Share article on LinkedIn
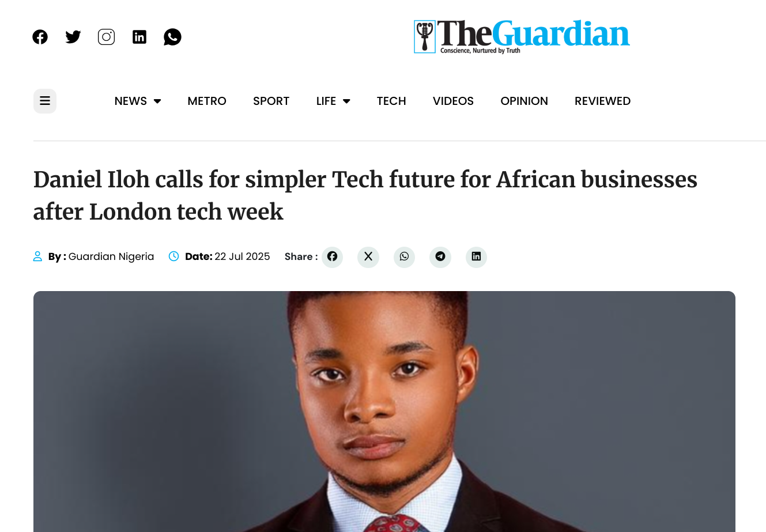Screen dimensions: 766x532 [x=476, y=256]
